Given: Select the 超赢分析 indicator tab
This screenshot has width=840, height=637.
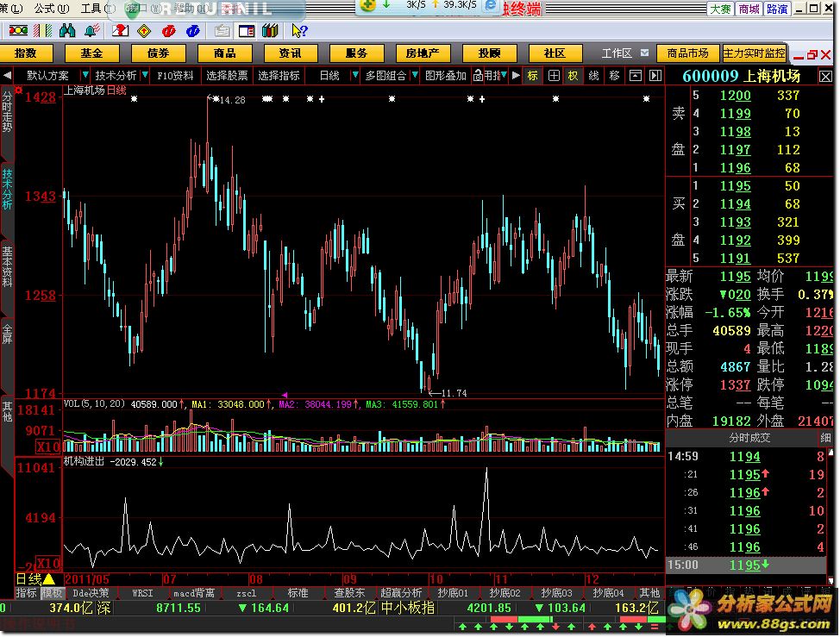Looking at the screenshot, I should (401, 593).
